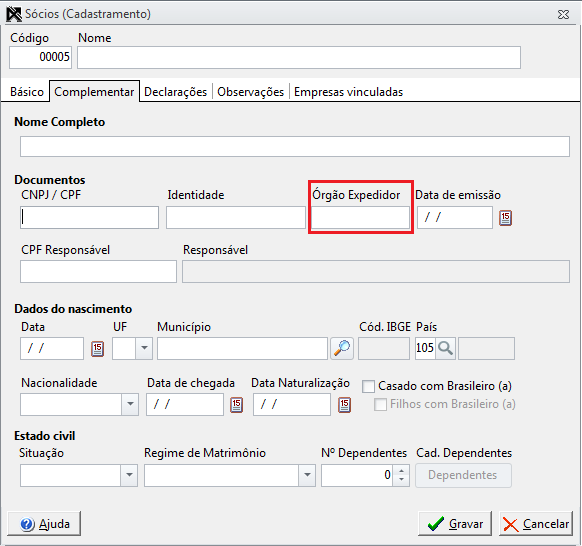Expand the UF dropdown
This screenshot has height=546, width=582.
point(144,348)
